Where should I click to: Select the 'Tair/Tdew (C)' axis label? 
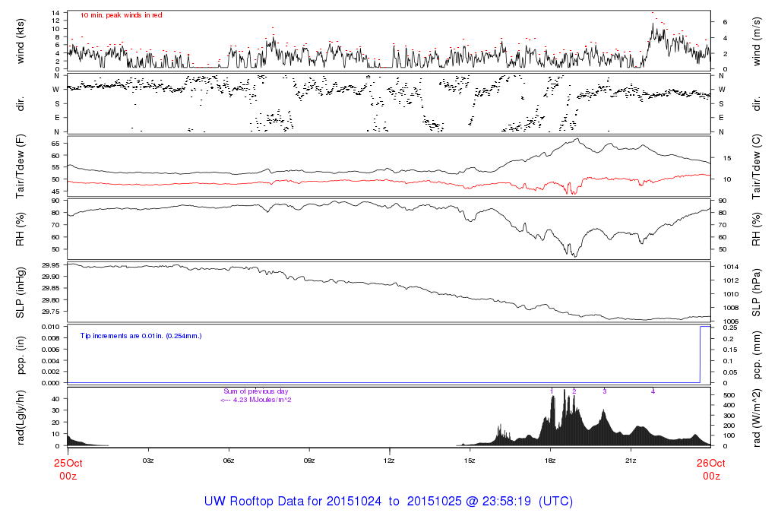tap(757, 166)
